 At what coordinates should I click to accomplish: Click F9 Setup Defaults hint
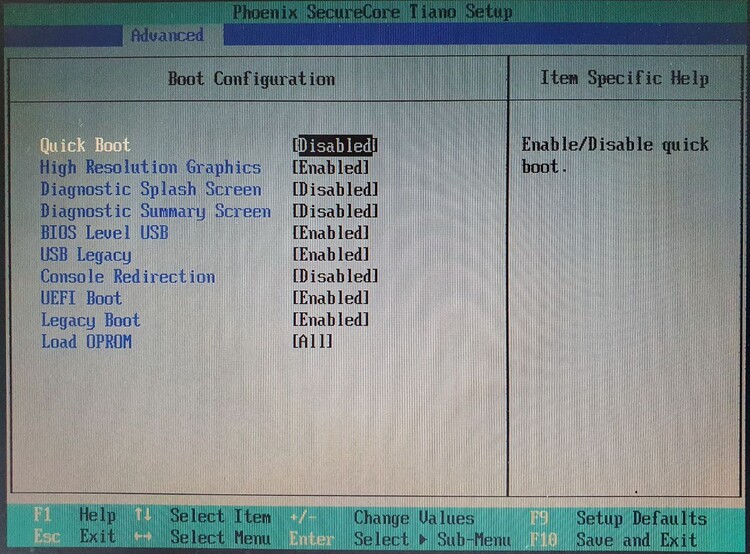[x=618, y=519]
